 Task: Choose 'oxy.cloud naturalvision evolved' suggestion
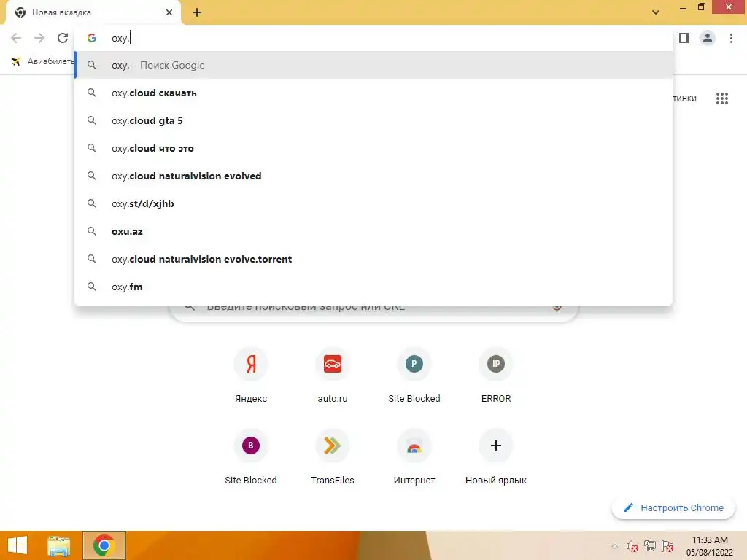[373, 176]
